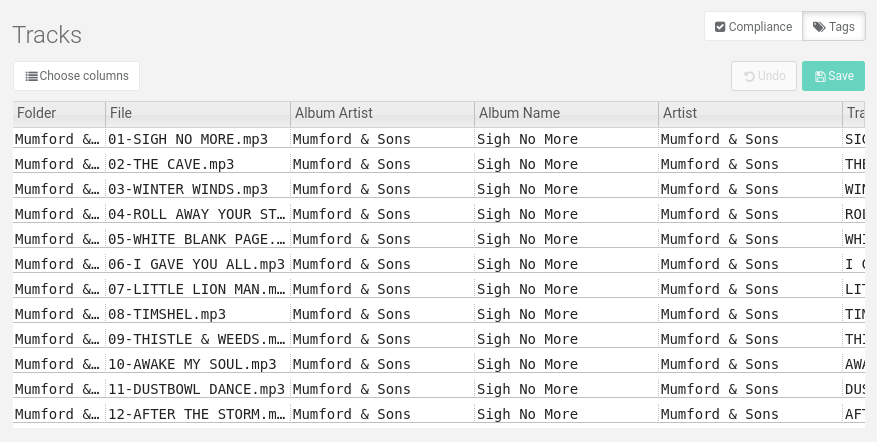The width and height of the screenshot is (877, 442).
Task: Switch to the Compliance view
Action: pyautogui.click(x=753, y=27)
